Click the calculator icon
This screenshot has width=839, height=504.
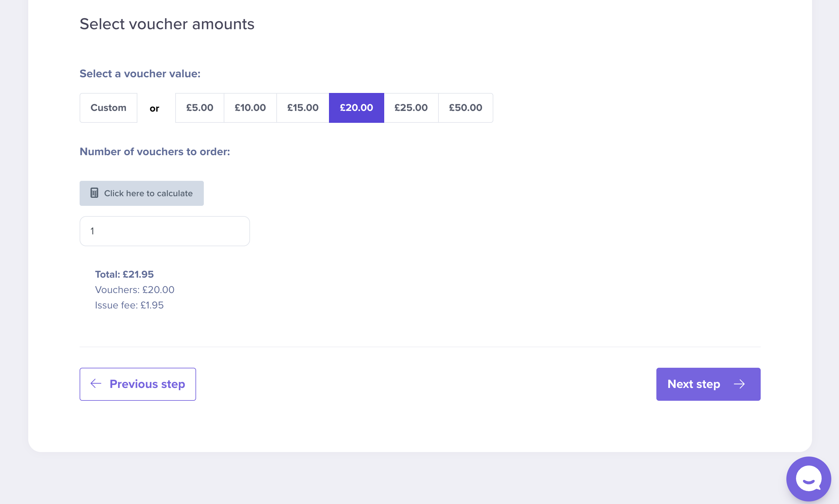[x=94, y=193]
